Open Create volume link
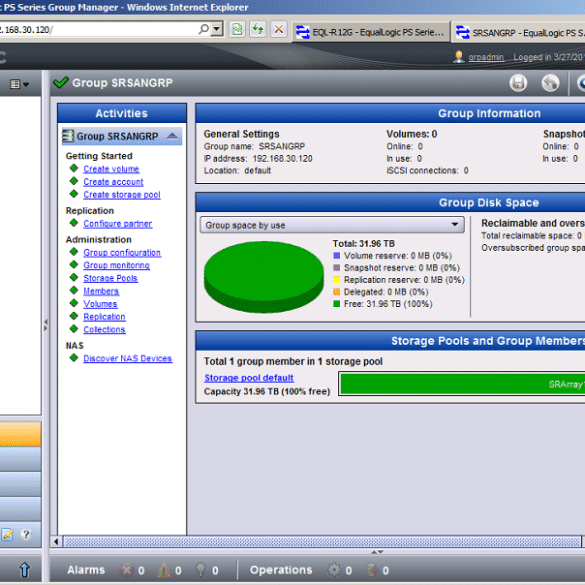The width and height of the screenshot is (585, 585). click(x=111, y=169)
